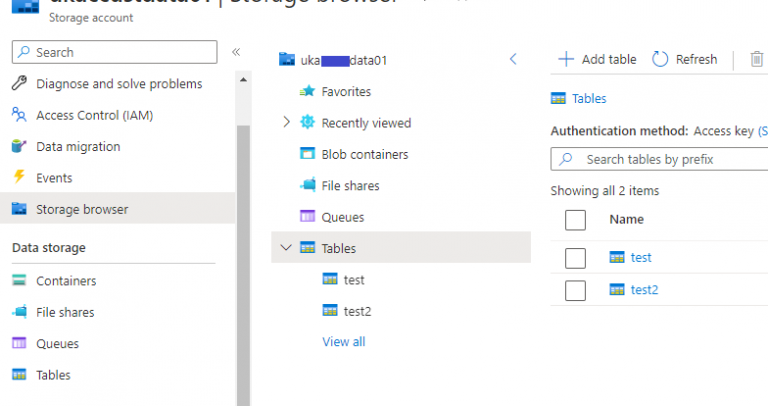
Task: Click the Refresh button
Action: tap(684, 59)
